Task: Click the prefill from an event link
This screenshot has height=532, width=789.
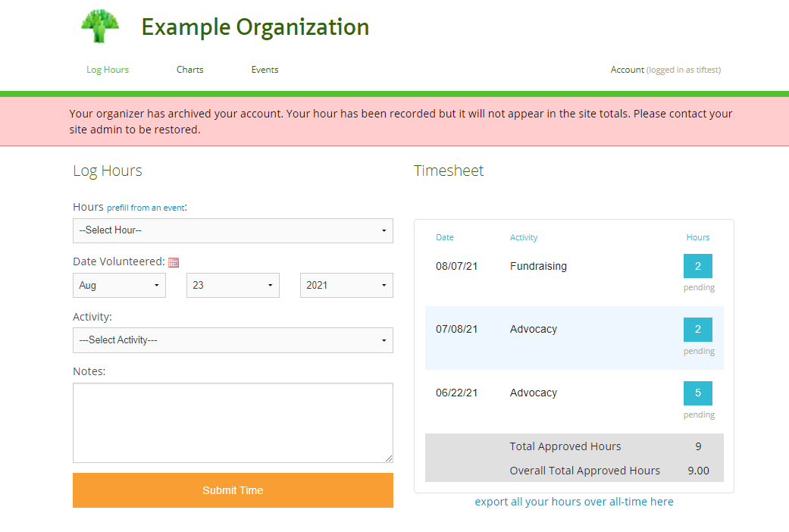Action: click(146, 208)
